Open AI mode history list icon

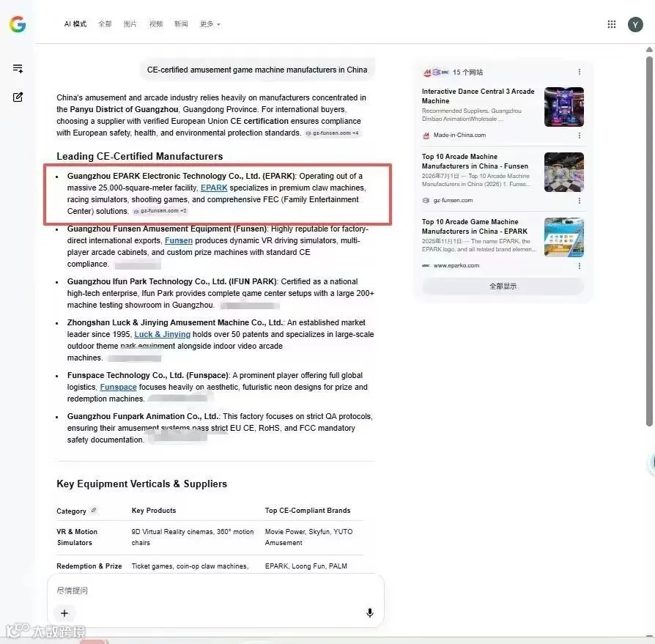[18, 68]
